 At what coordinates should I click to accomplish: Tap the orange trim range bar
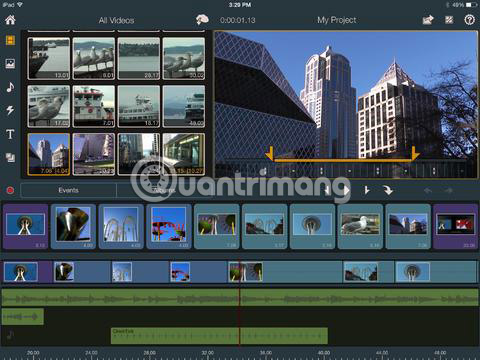pos(343,160)
